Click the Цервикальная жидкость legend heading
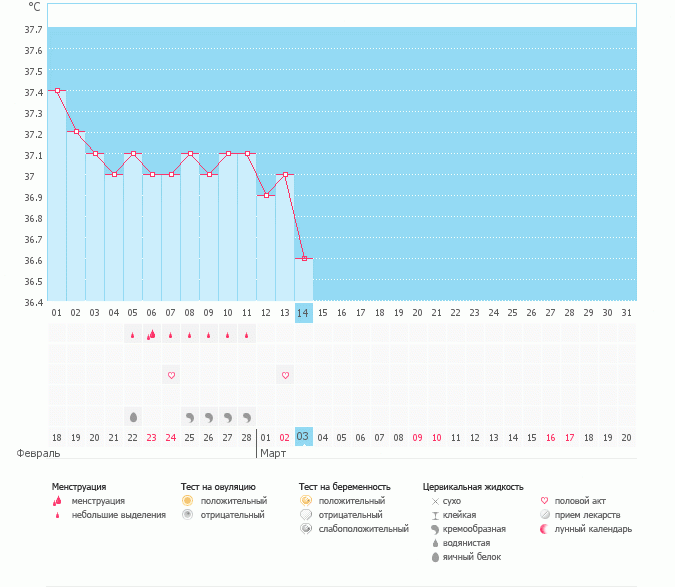This screenshot has width=675, height=587. click(473, 486)
